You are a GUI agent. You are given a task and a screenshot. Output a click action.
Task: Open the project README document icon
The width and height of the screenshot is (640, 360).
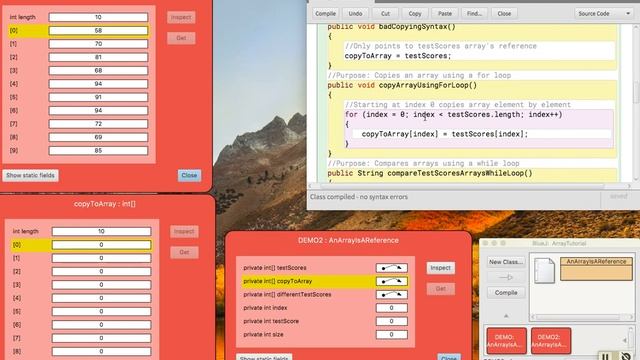click(544, 271)
